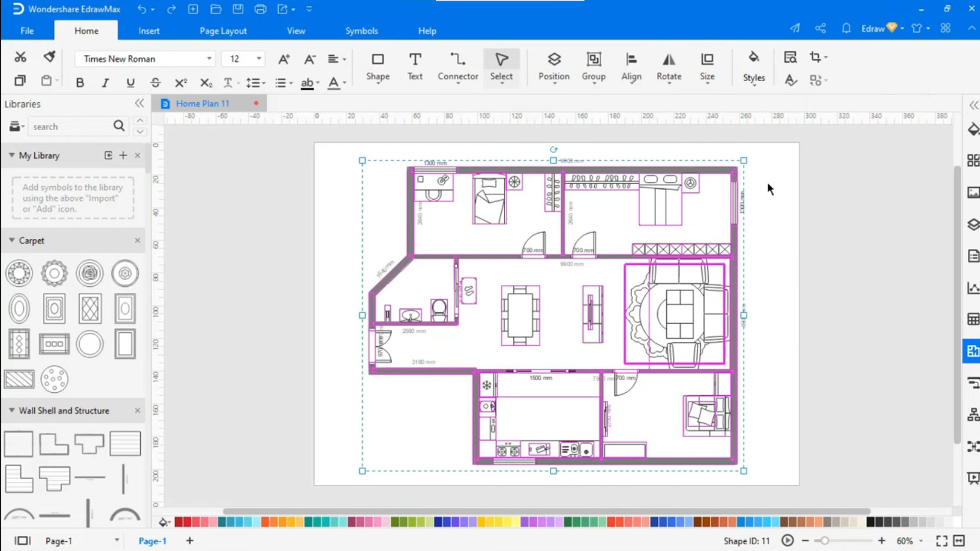Switch to the Insert tab
The height and width of the screenshot is (551, 980).
[149, 31]
